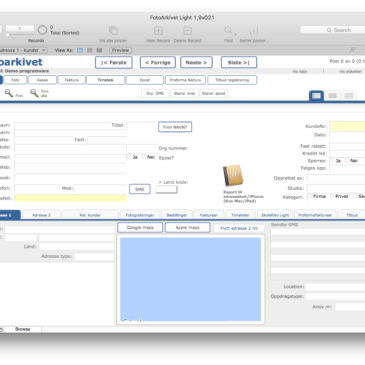Click the Google maps button
This screenshot has width=365, height=365.
(140, 228)
